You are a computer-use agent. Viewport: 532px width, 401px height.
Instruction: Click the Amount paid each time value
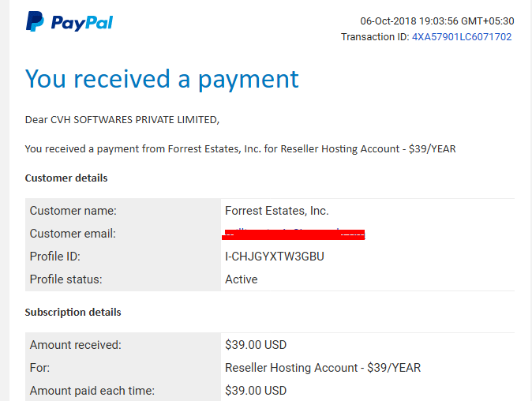pyautogui.click(x=256, y=391)
